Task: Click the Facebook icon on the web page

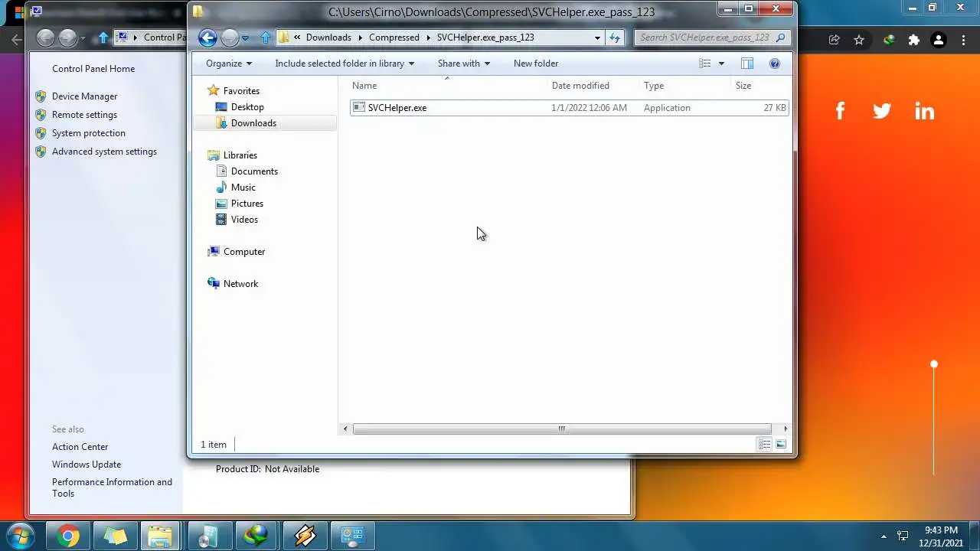Action: tap(840, 112)
